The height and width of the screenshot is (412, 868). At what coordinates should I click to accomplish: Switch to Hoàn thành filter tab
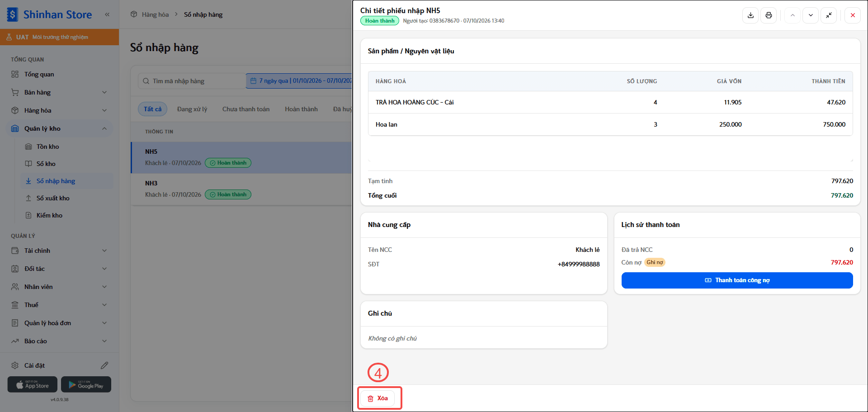click(301, 109)
